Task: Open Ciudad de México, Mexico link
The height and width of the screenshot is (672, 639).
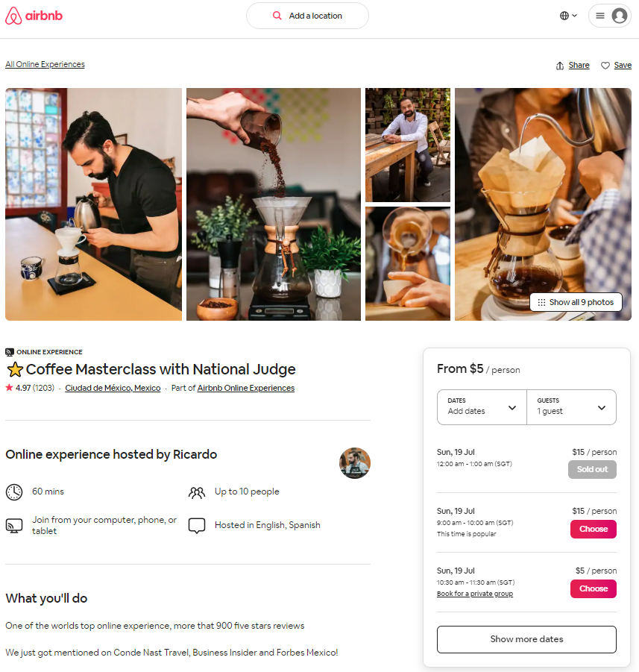Action: 113,388
